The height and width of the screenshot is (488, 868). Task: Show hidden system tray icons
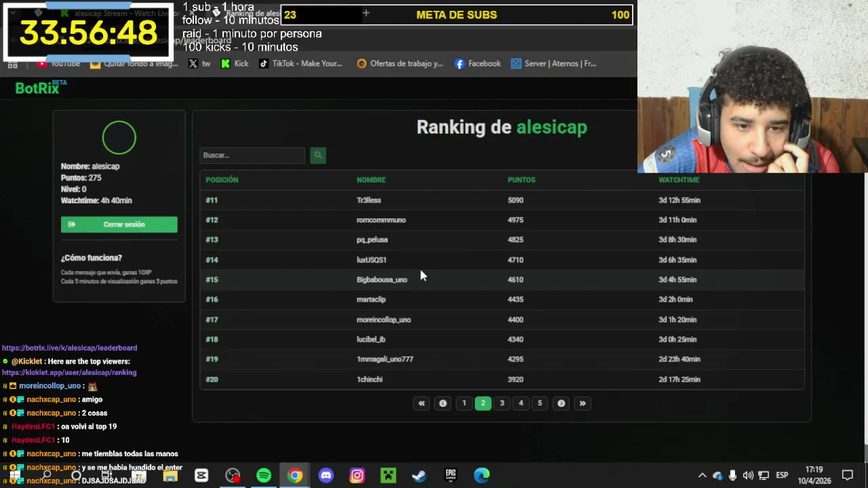coord(703,475)
